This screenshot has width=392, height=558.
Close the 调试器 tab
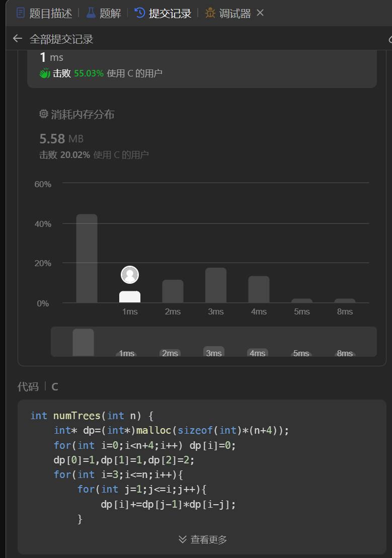pos(260,13)
